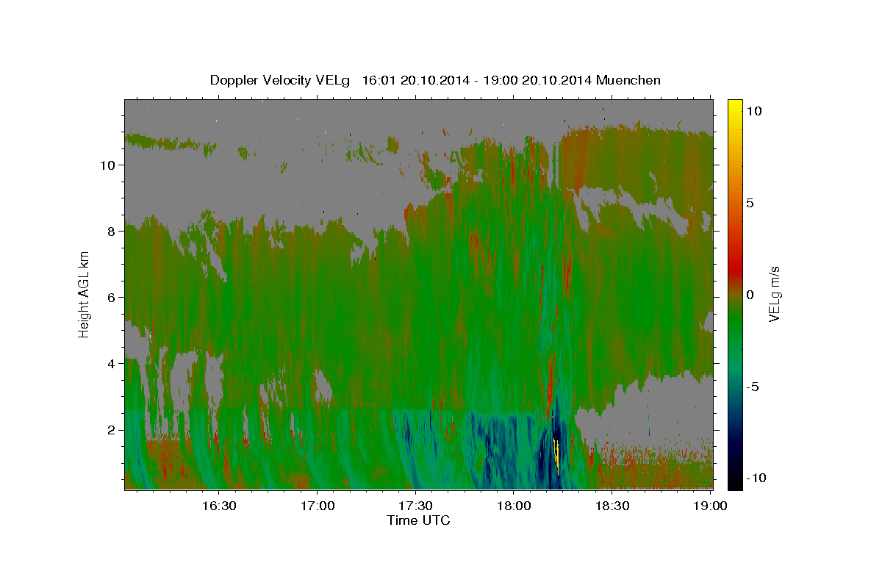
Task: Click the colorbar label -10
Action: point(756,478)
